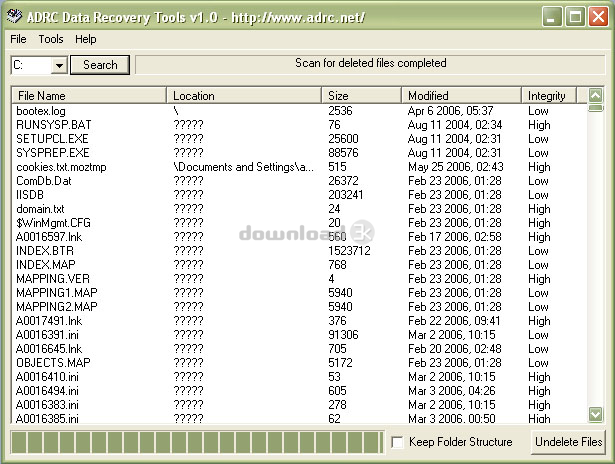Click the list scroll down arrow

point(595,414)
